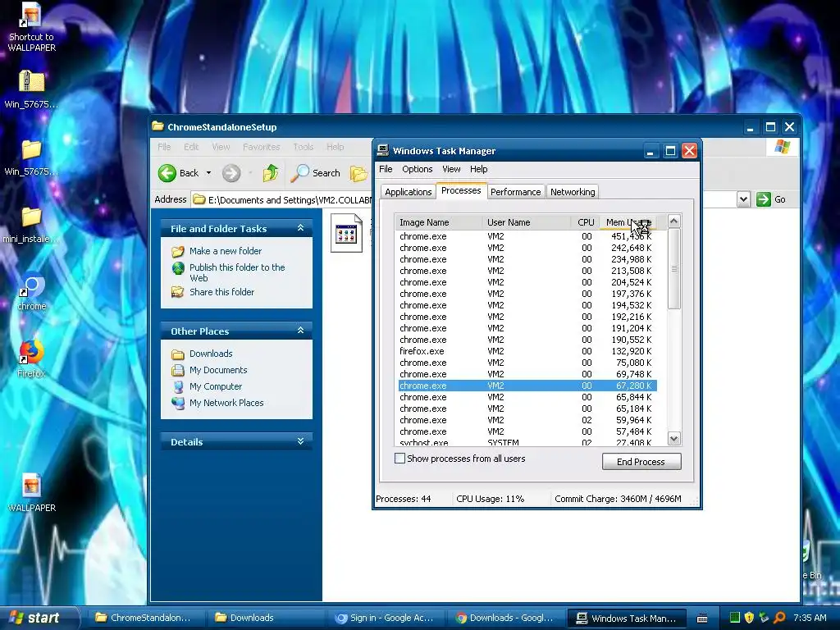
Task: Open My Network Places
Action: (226, 403)
